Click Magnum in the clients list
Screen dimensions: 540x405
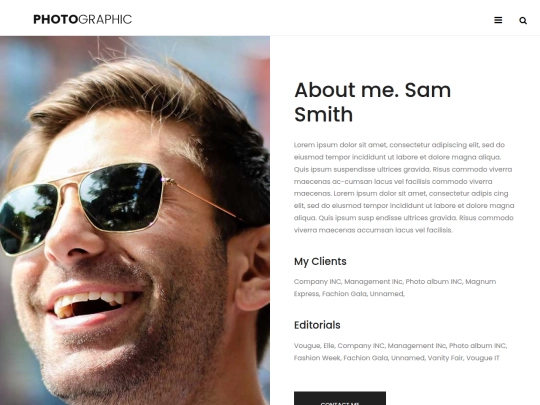tap(480, 282)
